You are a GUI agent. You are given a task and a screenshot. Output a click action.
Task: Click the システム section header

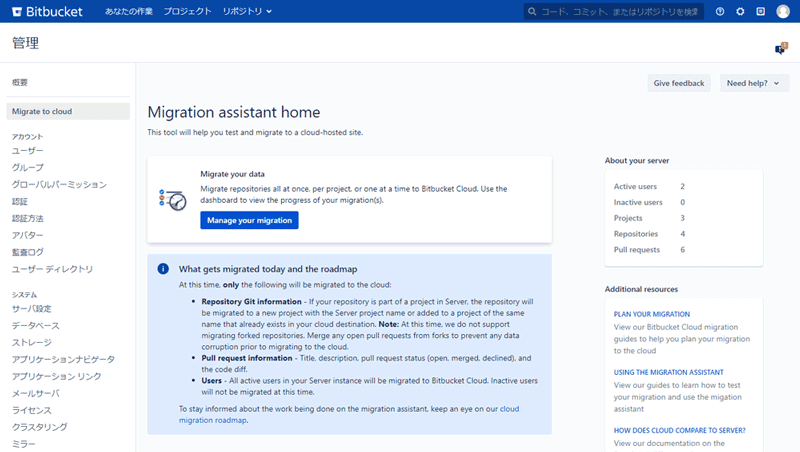coord(24,295)
